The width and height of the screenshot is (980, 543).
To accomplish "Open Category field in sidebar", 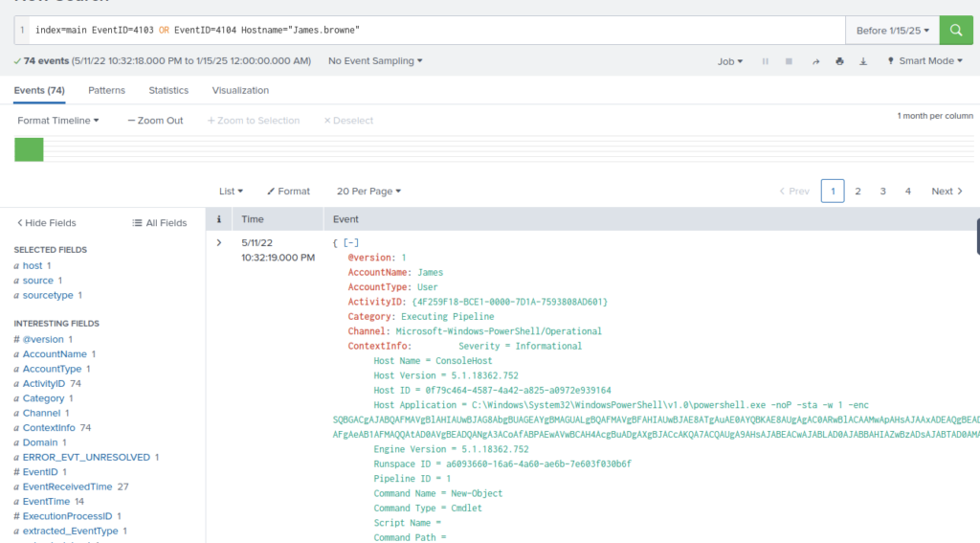I will coord(44,397).
